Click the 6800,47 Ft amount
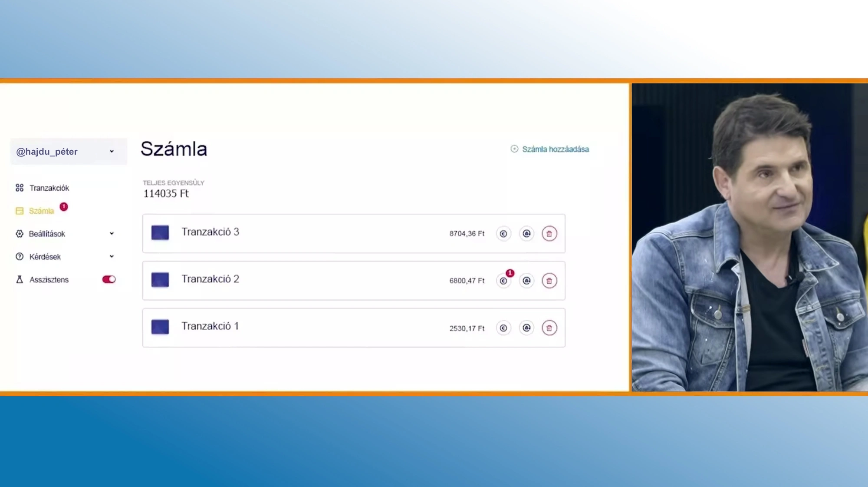868x487 pixels. tap(467, 281)
